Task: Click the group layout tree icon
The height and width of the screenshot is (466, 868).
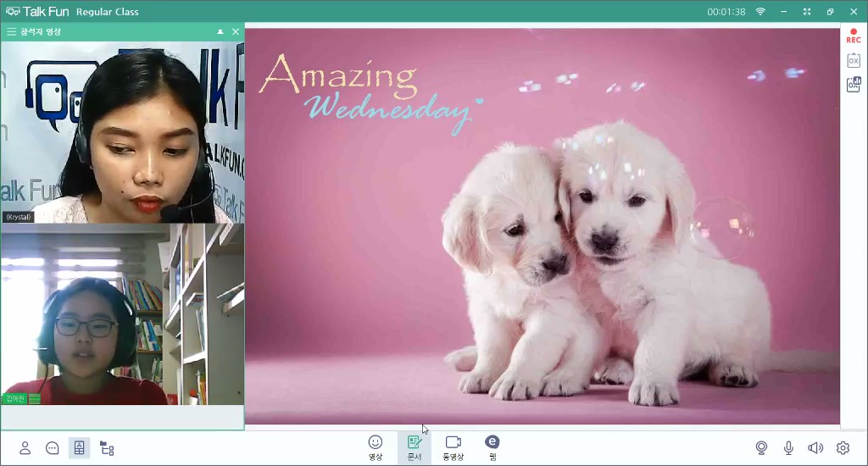Action: coord(107,448)
